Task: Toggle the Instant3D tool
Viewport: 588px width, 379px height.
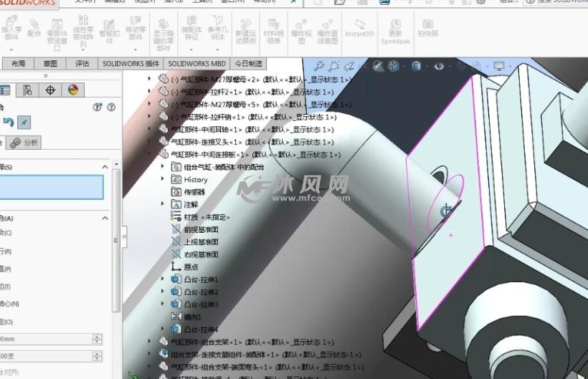Action: 359,29
